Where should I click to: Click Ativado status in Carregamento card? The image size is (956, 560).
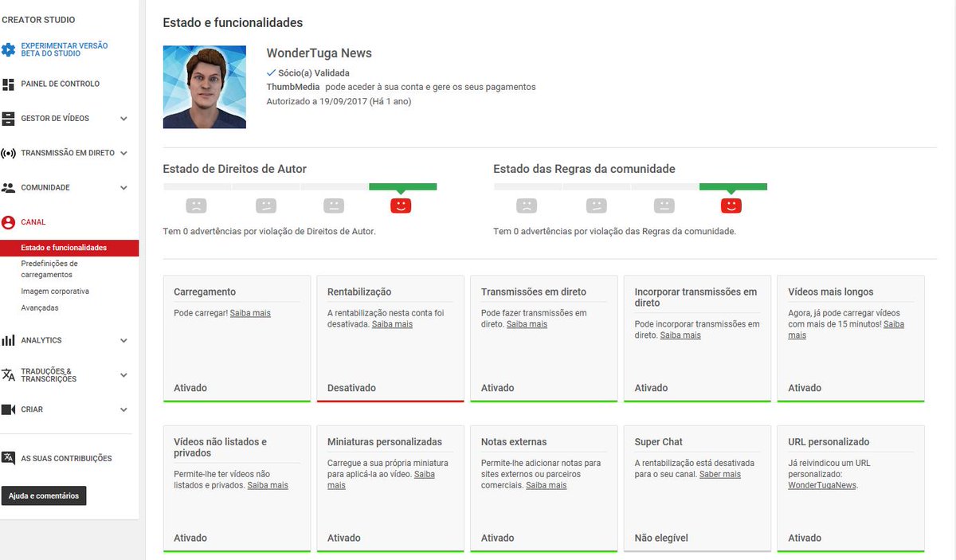[x=190, y=388]
